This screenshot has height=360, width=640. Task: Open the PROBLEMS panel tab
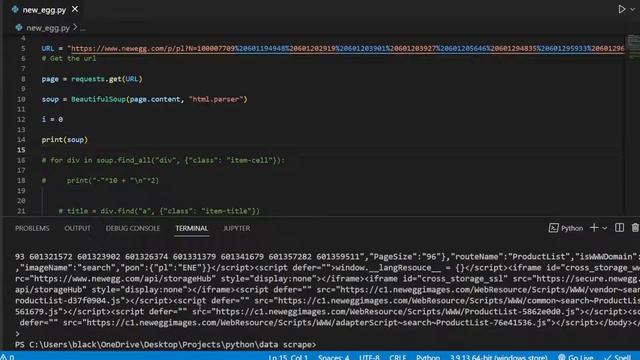click(x=32, y=228)
